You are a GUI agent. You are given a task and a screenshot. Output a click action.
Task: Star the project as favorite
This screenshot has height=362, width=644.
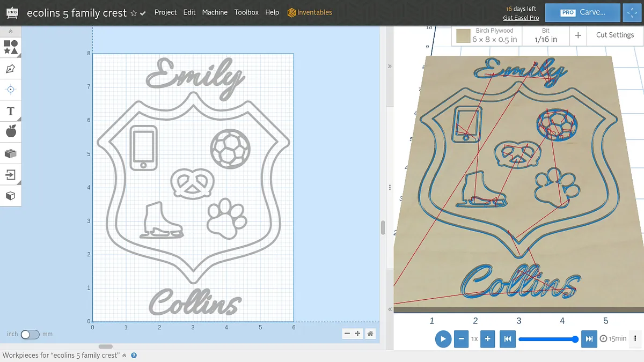pos(134,13)
